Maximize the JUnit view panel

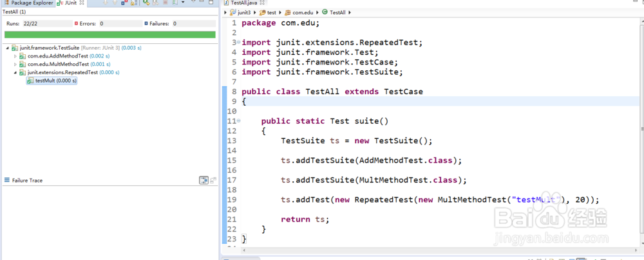coord(211,2)
